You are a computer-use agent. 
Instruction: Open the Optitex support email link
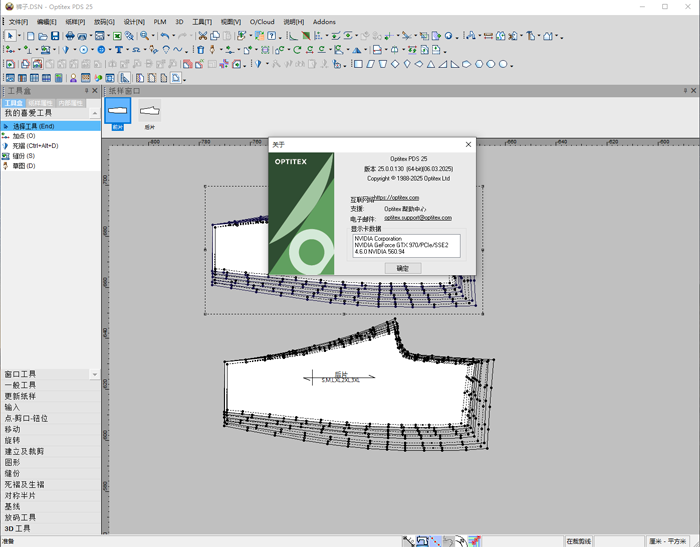coord(418,218)
